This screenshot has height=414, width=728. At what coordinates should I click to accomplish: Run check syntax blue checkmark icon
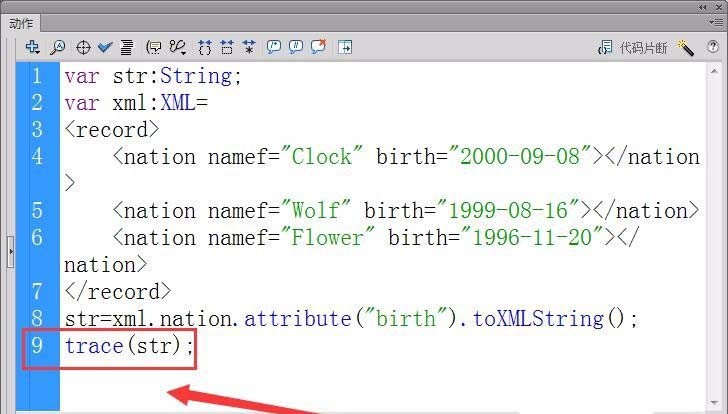105,47
